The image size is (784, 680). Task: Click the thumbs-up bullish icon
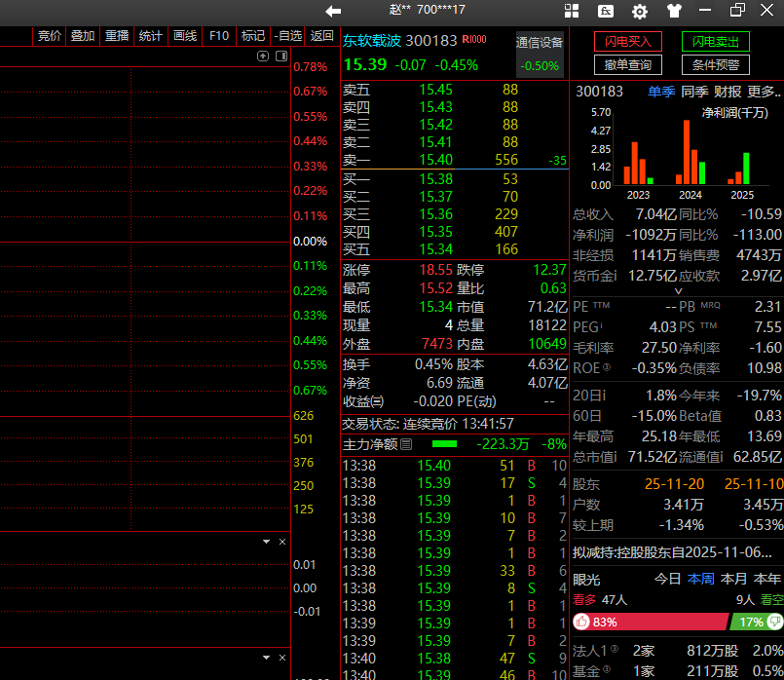click(x=581, y=622)
